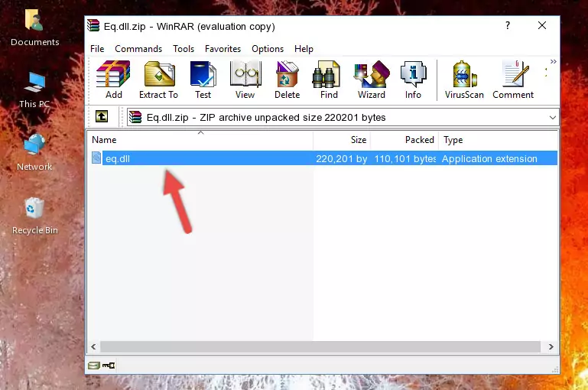The width and height of the screenshot is (588, 390).
Task: Select the This PC desktop icon
Action: pos(34,90)
